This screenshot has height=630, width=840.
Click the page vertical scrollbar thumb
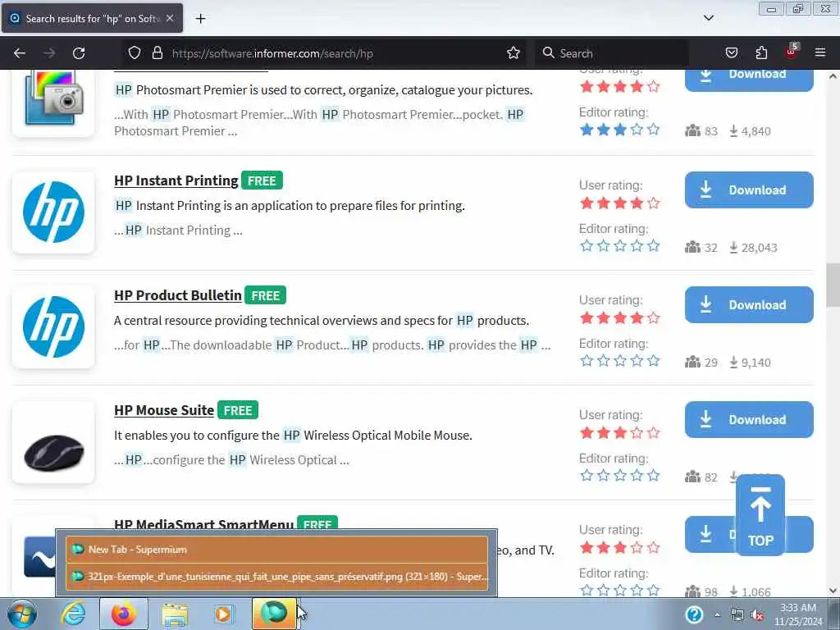click(x=833, y=285)
